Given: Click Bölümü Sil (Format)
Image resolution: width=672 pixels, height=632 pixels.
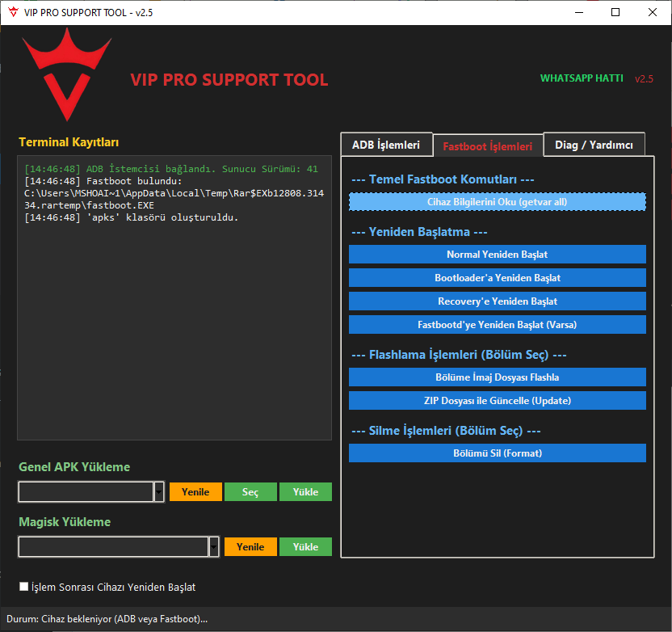Looking at the screenshot, I should coord(497,453).
